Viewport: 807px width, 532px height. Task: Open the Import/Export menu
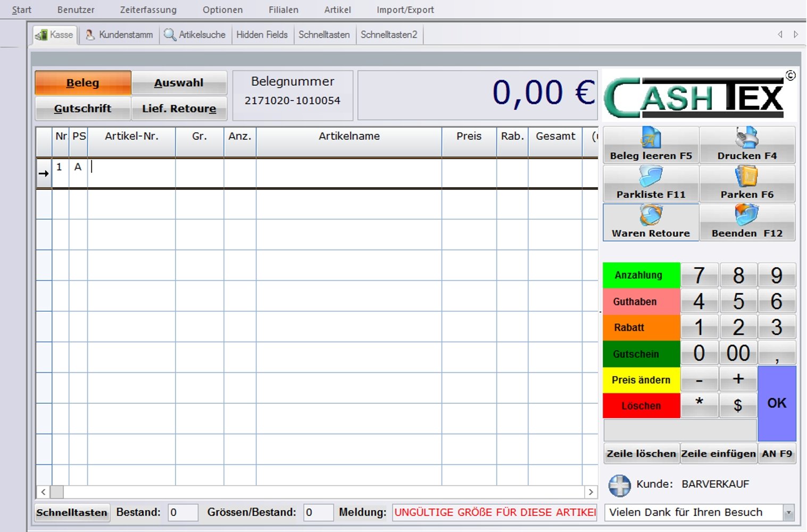[405, 10]
